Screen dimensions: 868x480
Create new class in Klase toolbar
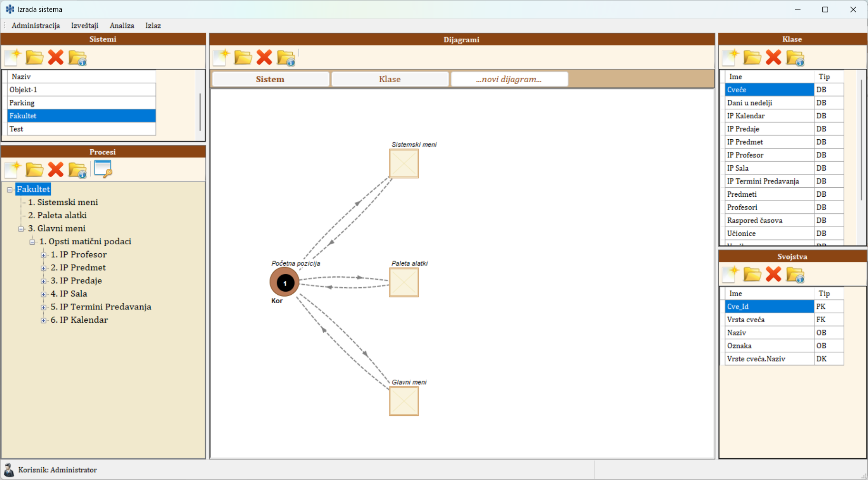tap(731, 58)
